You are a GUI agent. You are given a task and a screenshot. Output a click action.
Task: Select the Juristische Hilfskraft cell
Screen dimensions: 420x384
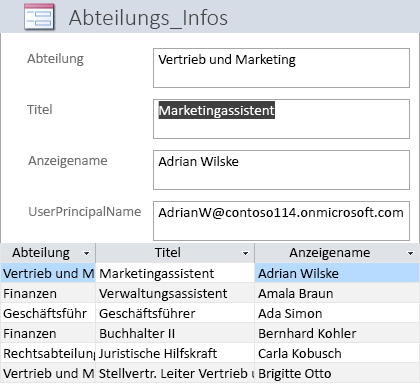[175, 353]
